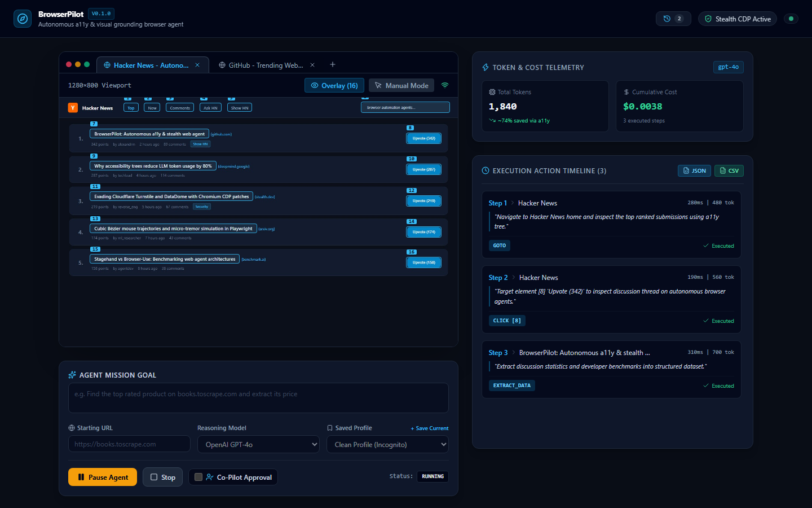Open the Stagehand vs Browser-Use story link
812x508 pixels.
165,259
